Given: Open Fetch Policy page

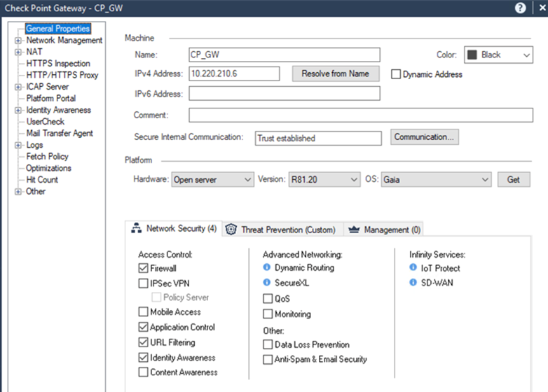Looking at the screenshot, I should 47,156.
